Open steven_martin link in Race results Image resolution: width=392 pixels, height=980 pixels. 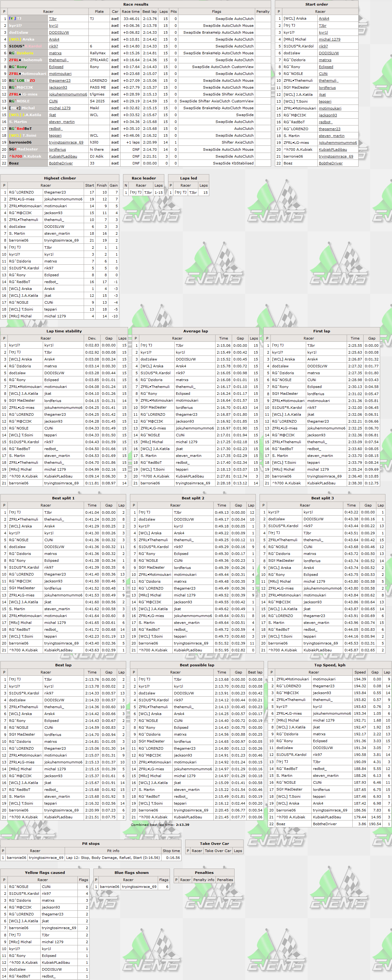62,122
